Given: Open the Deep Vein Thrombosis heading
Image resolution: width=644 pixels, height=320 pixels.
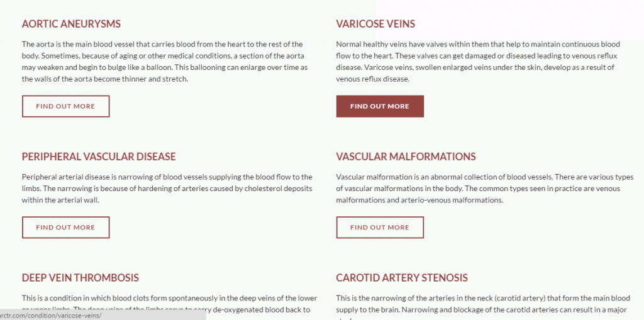Looking at the screenshot, I should pyautogui.click(x=80, y=278).
